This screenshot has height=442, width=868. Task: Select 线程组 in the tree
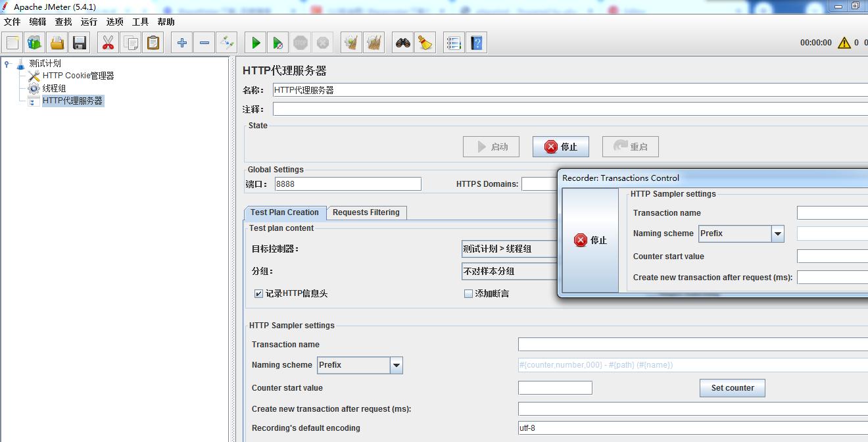point(54,88)
